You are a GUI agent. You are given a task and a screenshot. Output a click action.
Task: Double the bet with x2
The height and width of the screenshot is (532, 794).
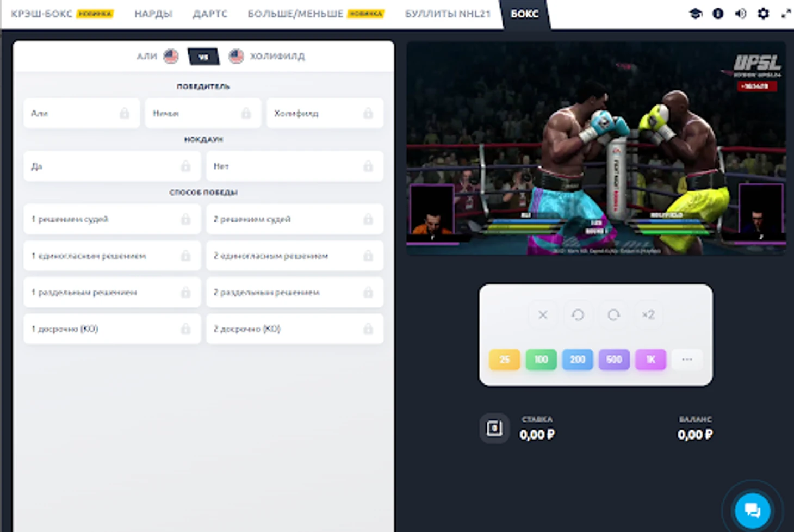648,315
